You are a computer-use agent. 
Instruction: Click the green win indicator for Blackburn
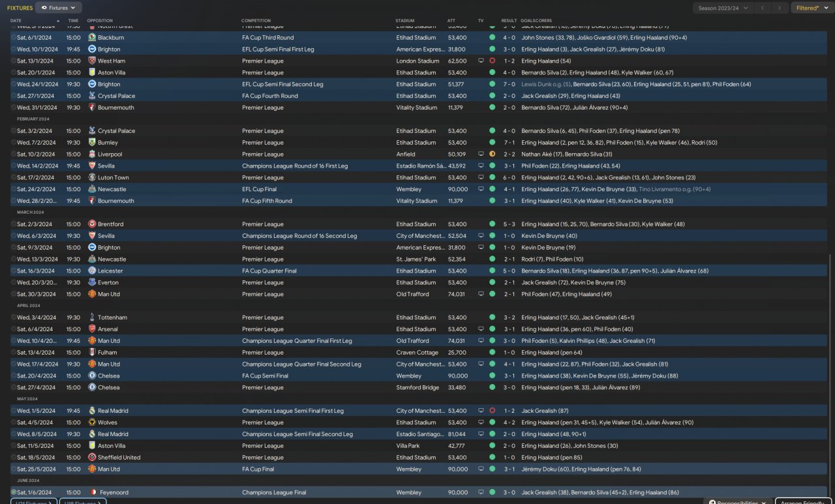coord(492,38)
